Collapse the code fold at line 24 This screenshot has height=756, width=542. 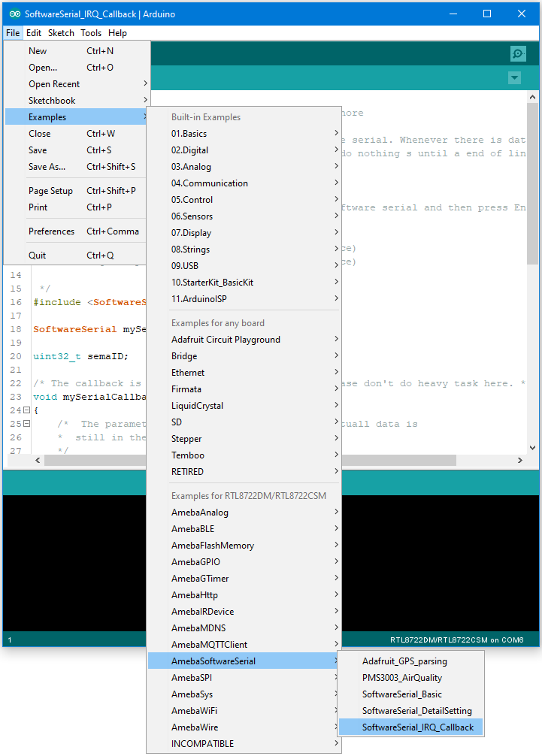tap(27, 410)
